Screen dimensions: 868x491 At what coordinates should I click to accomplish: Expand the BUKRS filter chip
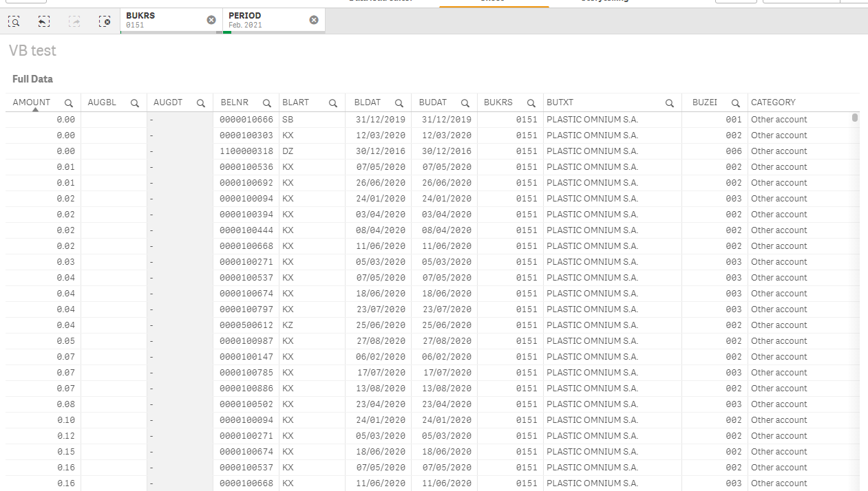pyautogui.click(x=158, y=19)
